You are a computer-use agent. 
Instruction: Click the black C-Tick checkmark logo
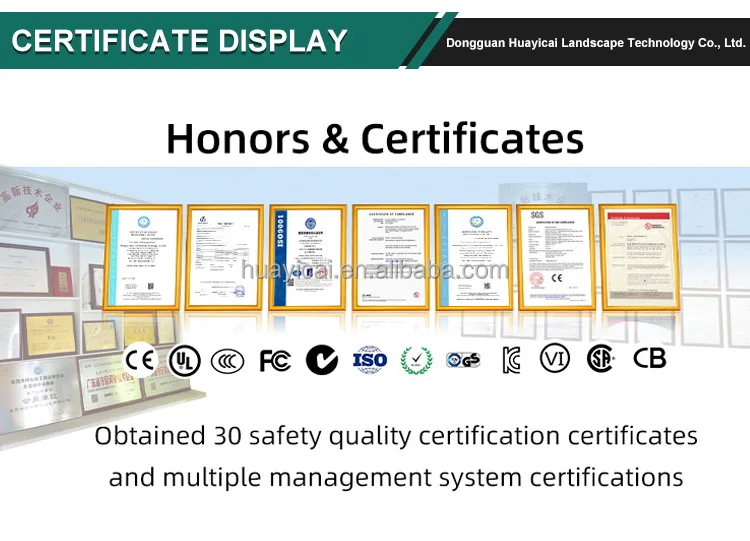point(321,360)
